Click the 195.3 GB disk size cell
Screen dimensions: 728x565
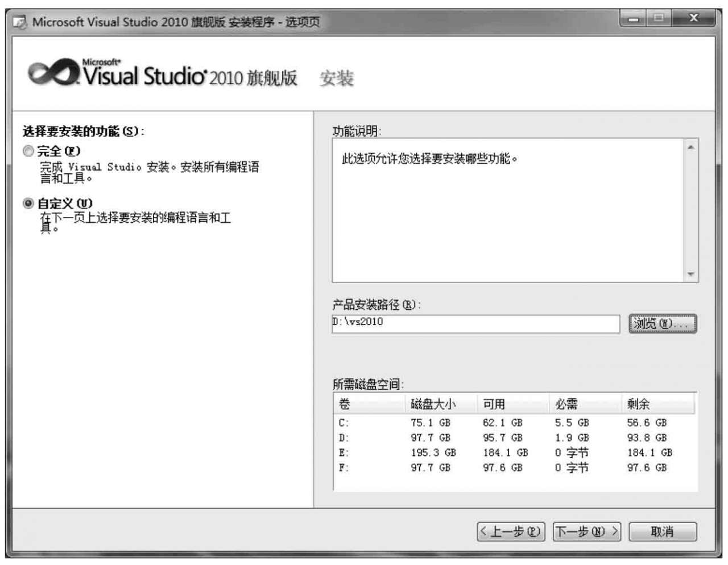[433, 452]
